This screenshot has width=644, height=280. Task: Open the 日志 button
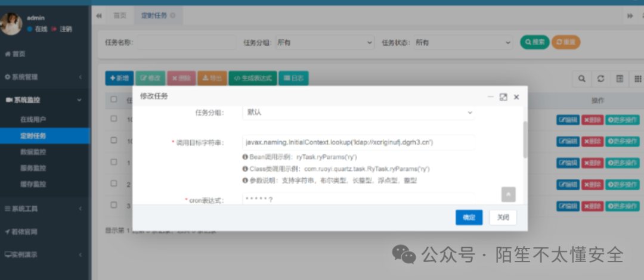[293, 79]
